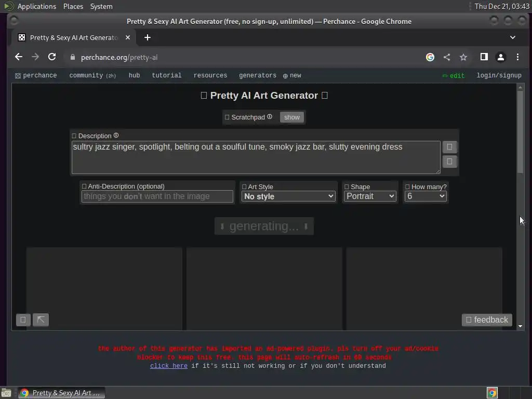Click the page vertical scrollbar thumb
This screenshot has height=399, width=532.
point(520,132)
